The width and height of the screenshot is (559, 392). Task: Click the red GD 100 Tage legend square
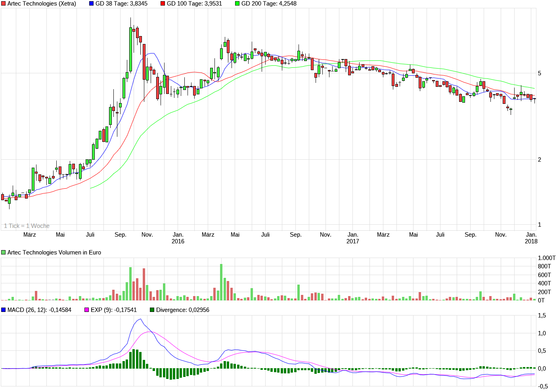coord(163,4)
